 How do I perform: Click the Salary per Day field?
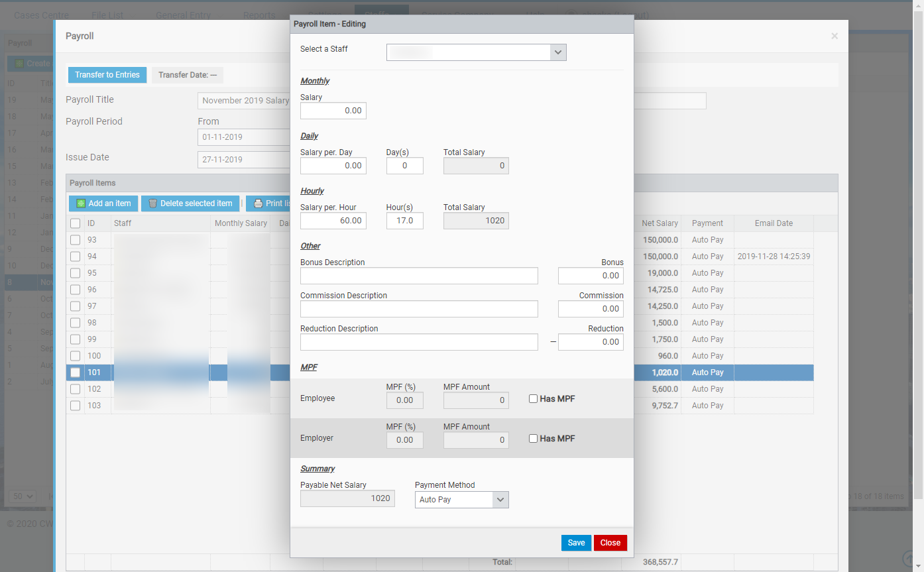pos(333,166)
